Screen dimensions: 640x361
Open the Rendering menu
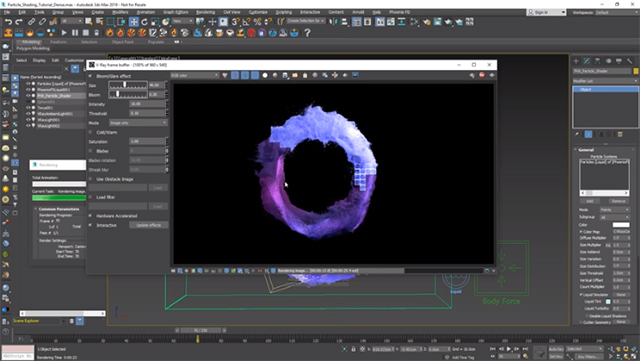[205, 12]
